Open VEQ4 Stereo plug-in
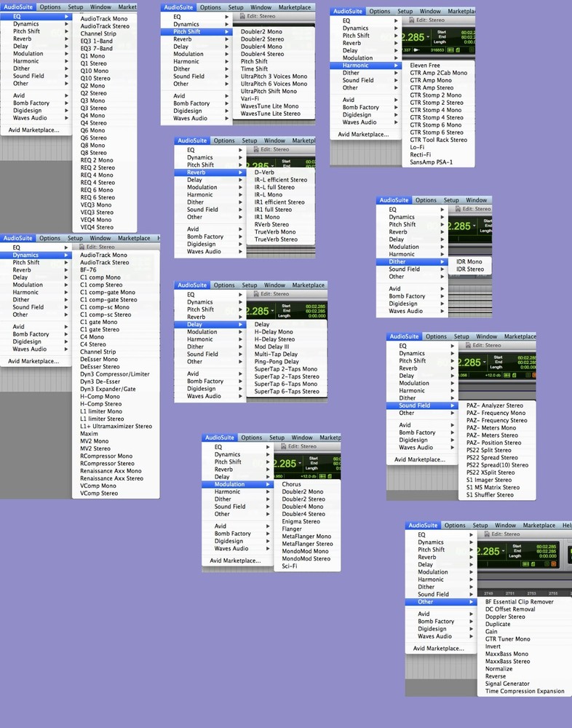The width and height of the screenshot is (572, 728). click(97, 227)
